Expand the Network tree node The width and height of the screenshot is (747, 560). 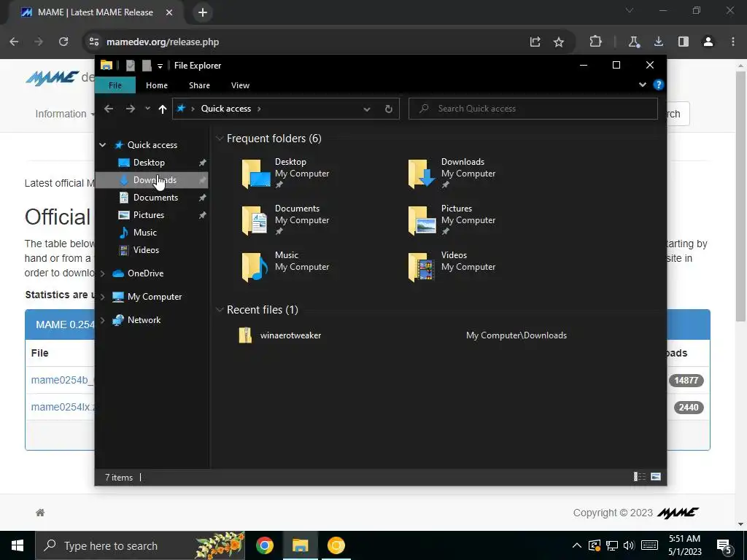(x=102, y=320)
